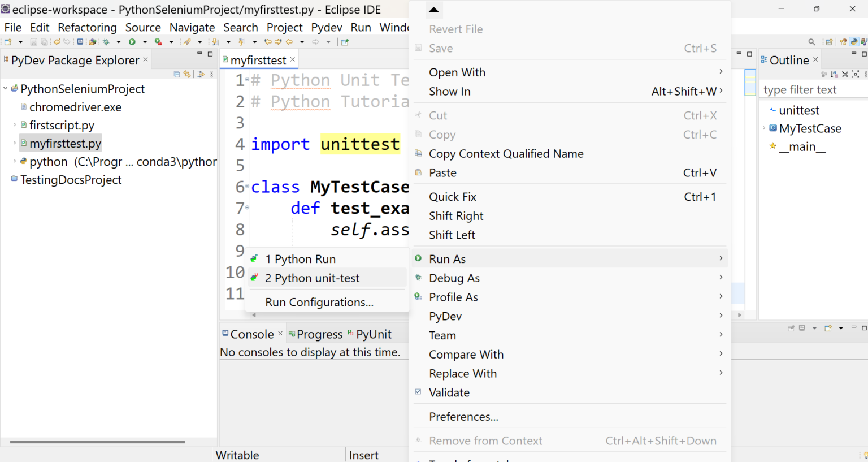The image size is (868, 462).
Task: Open the Run As submenu
Action: coord(570,258)
